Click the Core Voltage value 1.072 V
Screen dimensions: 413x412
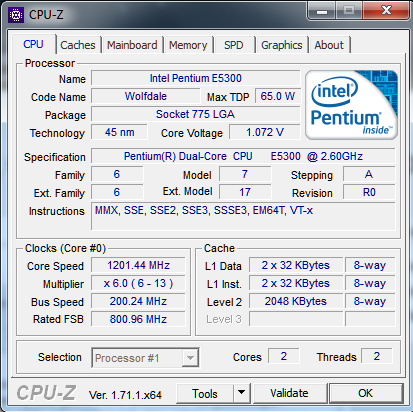pyautogui.click(x=265, y=132)
